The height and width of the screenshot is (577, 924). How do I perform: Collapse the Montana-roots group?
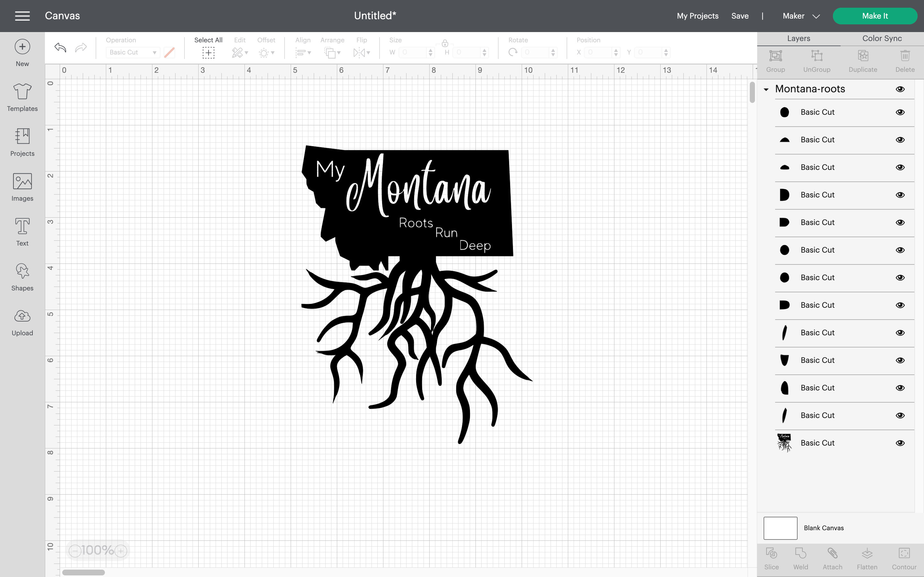[x=766, y=89]
